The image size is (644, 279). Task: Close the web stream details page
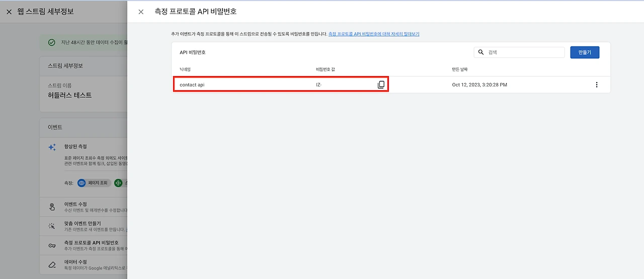[x=9, y=12]
